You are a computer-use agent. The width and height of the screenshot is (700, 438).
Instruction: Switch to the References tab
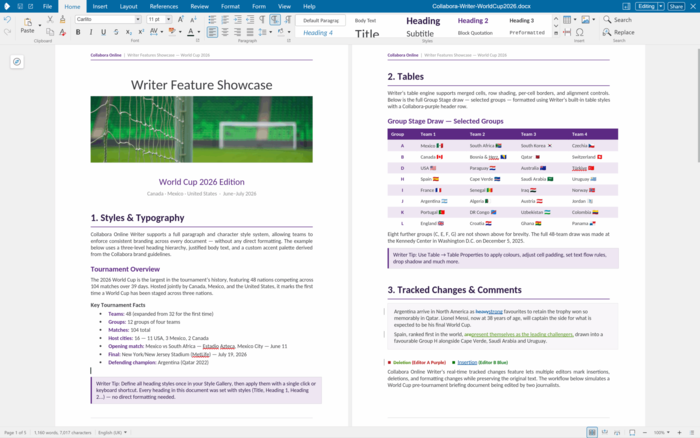[164, 6]
